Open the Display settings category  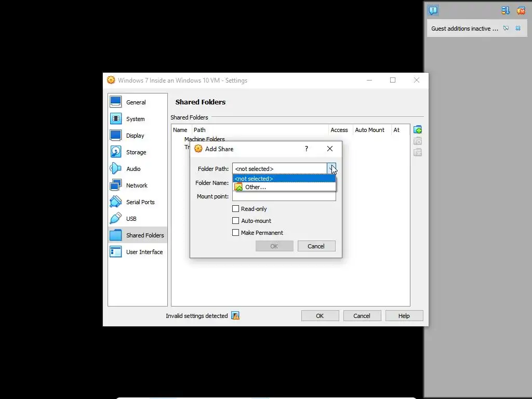click(x=137, y=136)
